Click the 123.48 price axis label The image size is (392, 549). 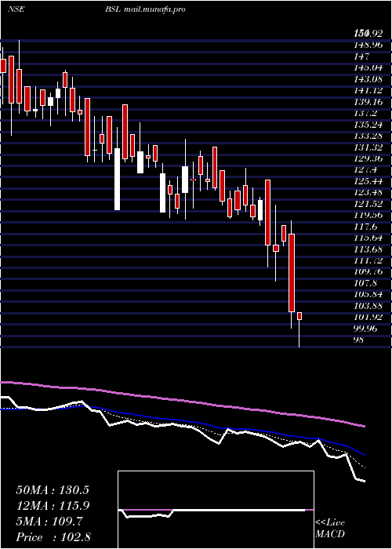[x=368, y=193]
